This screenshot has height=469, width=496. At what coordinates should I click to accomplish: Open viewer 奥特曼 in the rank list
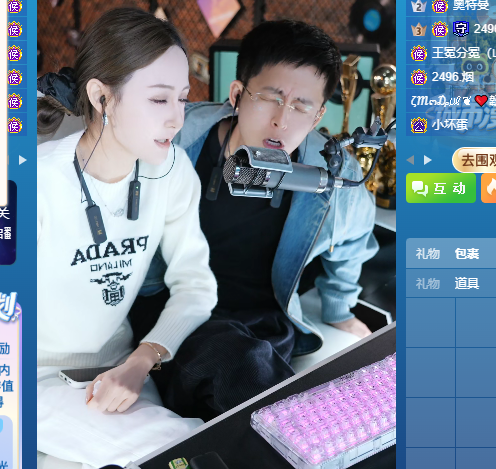click(x=471, y=5)
